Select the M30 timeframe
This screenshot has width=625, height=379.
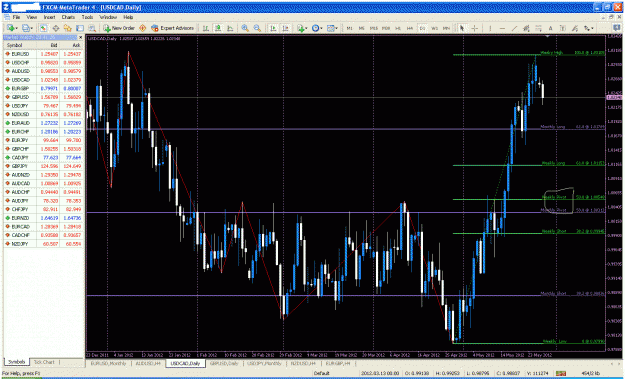pyautogui.click(x=386, y=28)
